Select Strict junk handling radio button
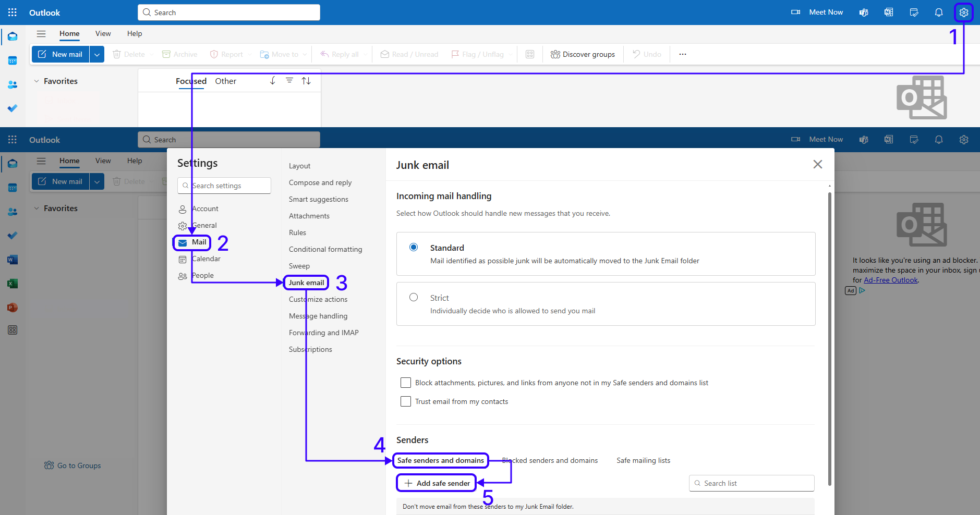 click(x=414, y=297)
